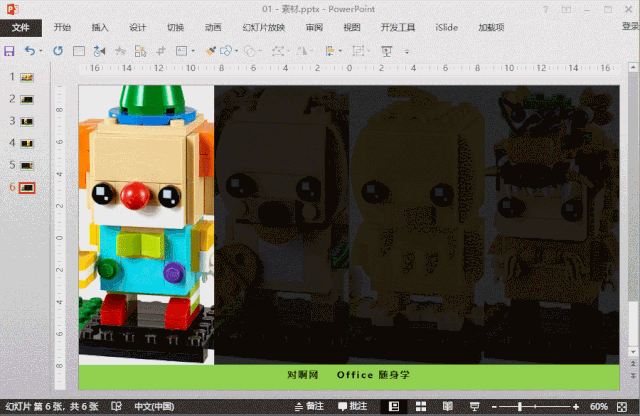640x416 pixels.
Task: Click the greyed shape combine icon
Action: 250,51
